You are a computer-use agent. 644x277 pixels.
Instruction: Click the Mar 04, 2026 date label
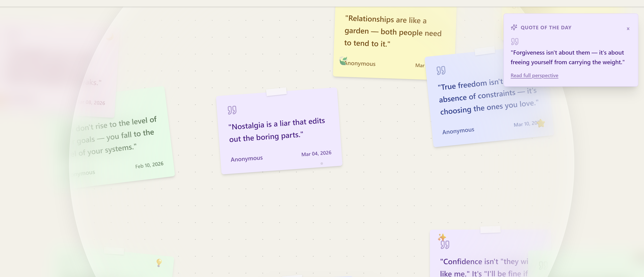click(x=316, y=153)
